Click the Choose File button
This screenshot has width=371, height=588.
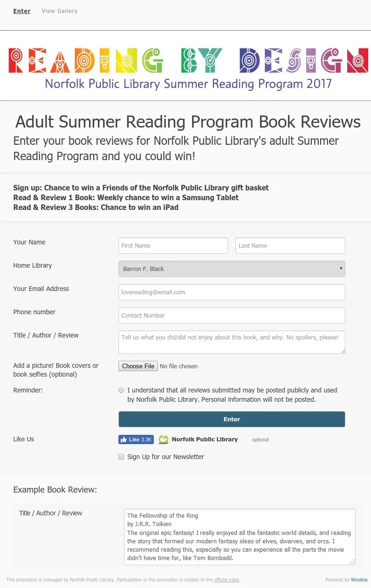coord(138,366)
